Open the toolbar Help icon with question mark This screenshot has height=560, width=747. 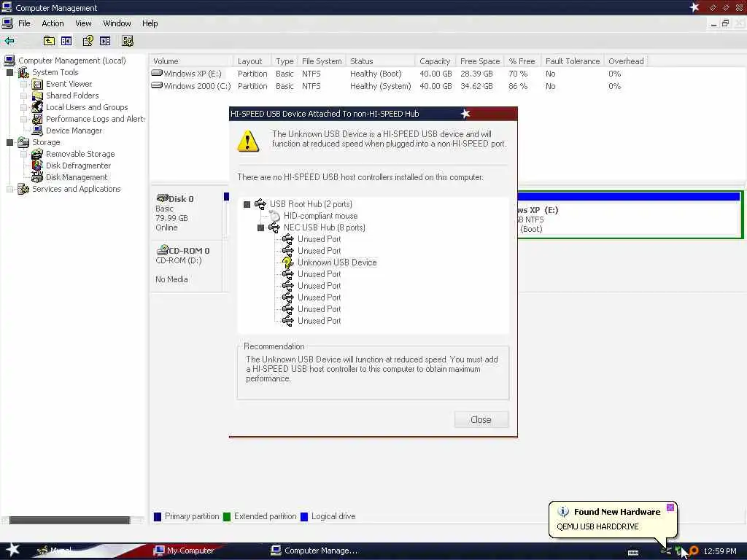[x=88, y=41]
